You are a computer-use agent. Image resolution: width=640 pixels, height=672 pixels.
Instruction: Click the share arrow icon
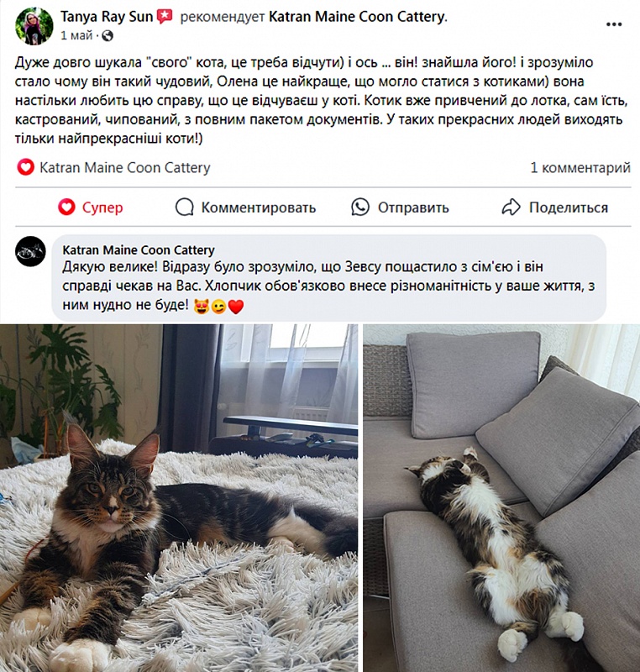pos(511,207)
